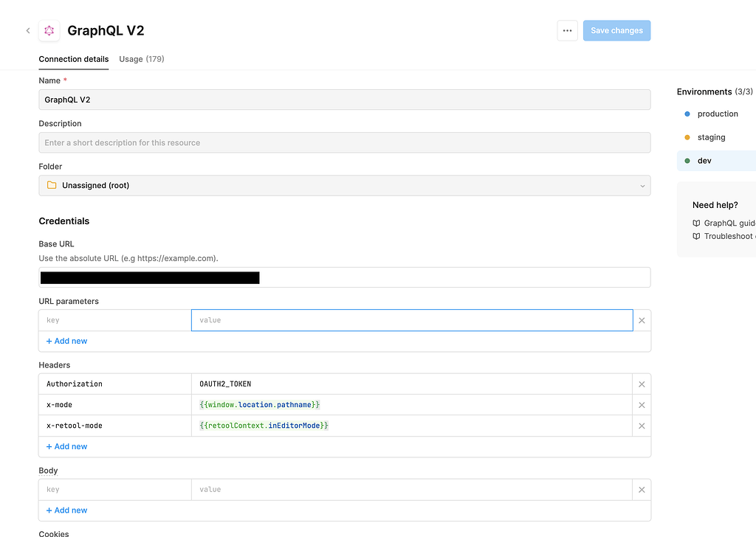
Task: Select the production environment
Action: pos(717,114)
